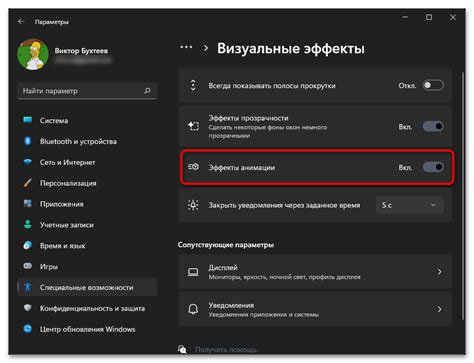Open the Система section
Viewport: 474px width, 363px height.
87,120
